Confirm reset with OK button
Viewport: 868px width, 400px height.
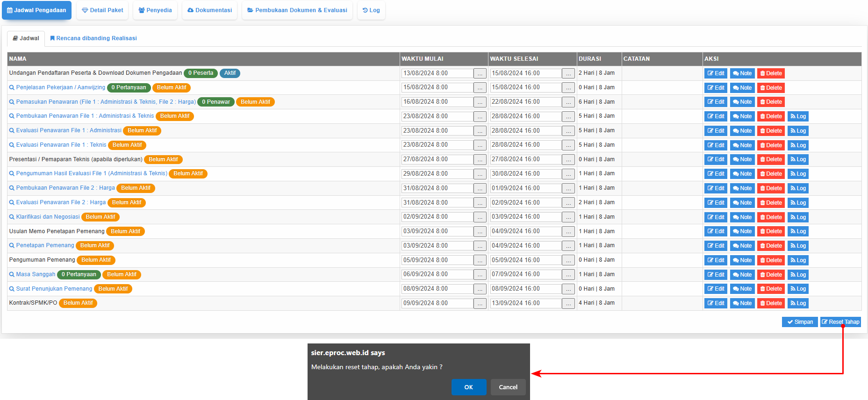click(x=468, y=387)
